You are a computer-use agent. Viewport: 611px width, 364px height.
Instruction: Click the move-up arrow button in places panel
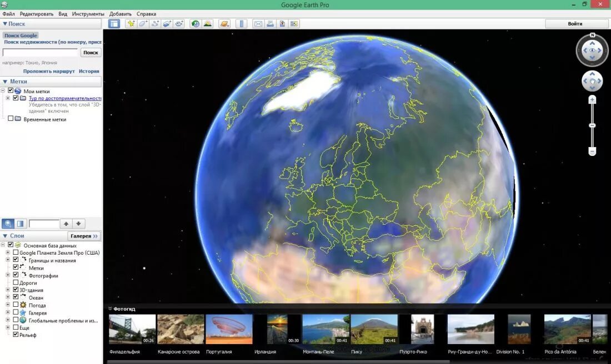[66, 224]
